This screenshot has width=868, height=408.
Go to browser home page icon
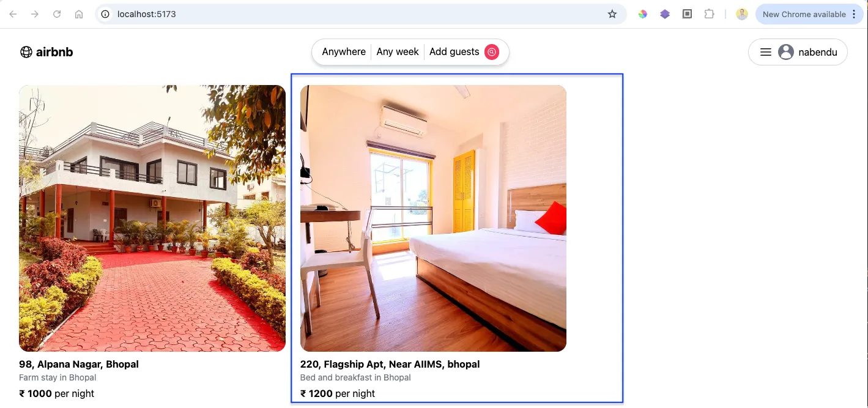point(79,14)
